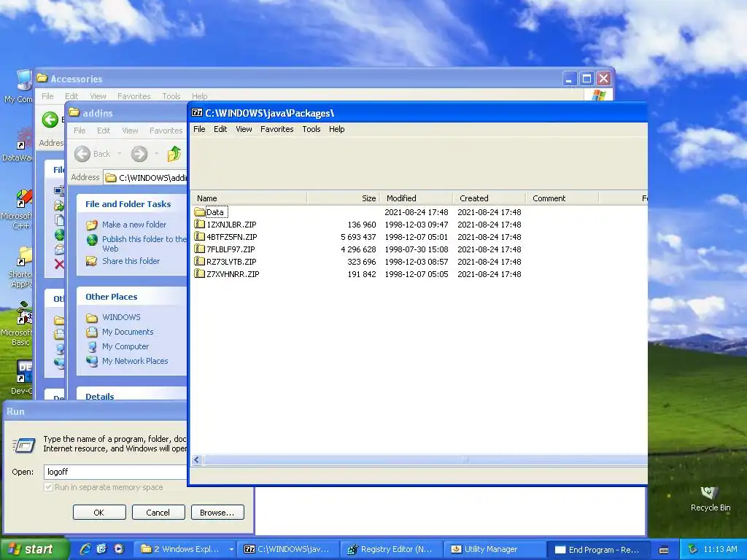Open My Computer under Other Places
747x560 pixels.
point(125,346)
